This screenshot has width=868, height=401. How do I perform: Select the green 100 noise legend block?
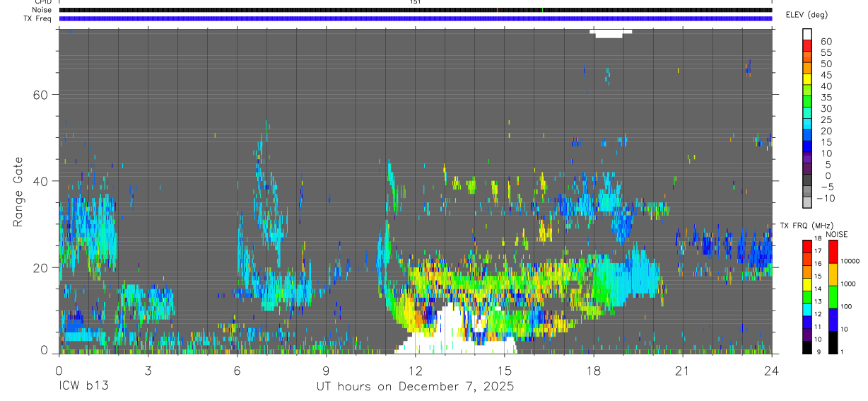coord(833,297)
